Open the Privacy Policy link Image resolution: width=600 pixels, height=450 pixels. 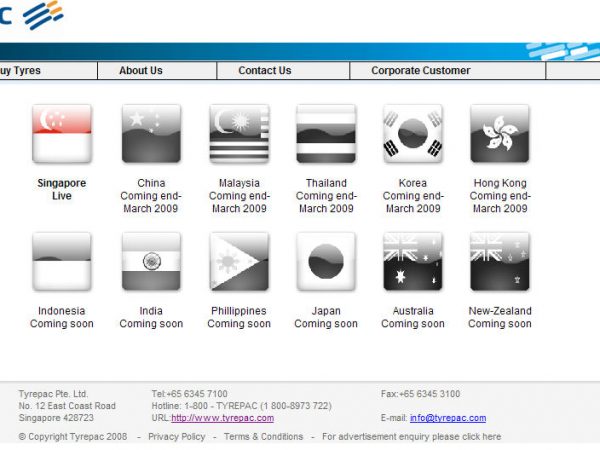[176, 437]
